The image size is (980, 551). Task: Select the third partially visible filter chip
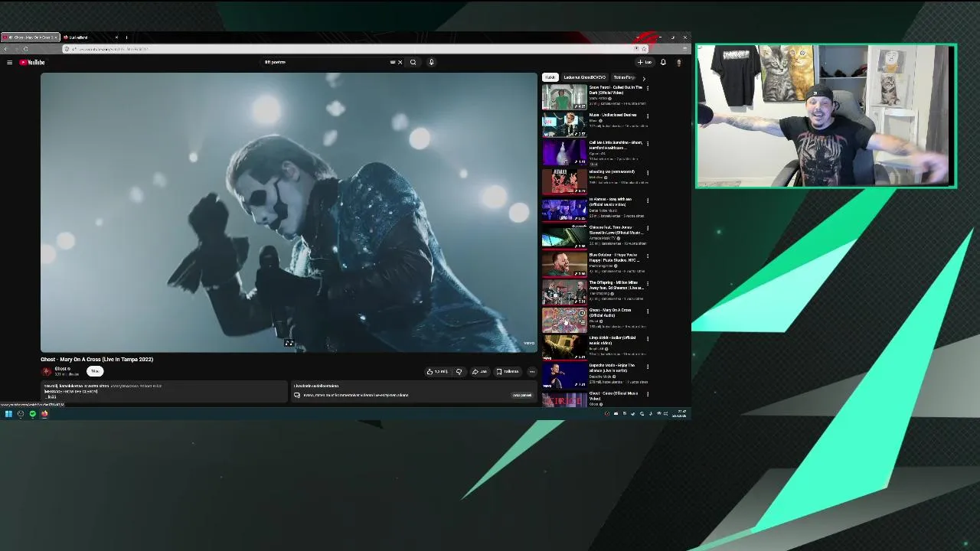pos(624,77)
